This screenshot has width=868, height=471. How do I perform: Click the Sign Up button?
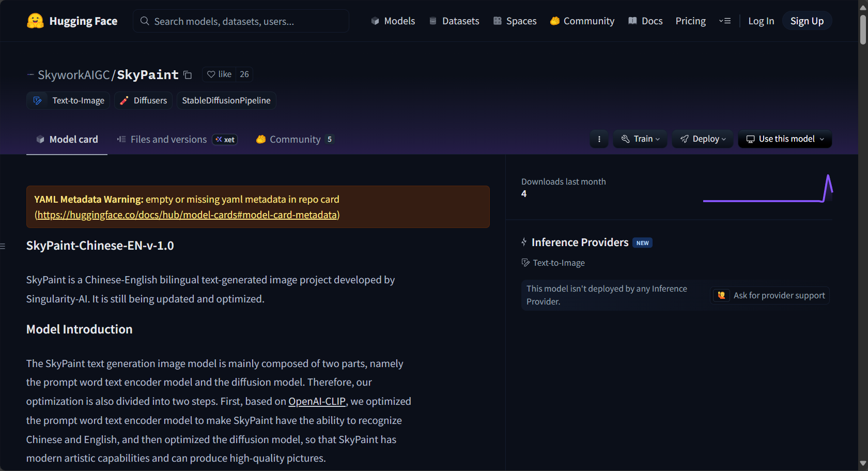[x=807, y=21]
